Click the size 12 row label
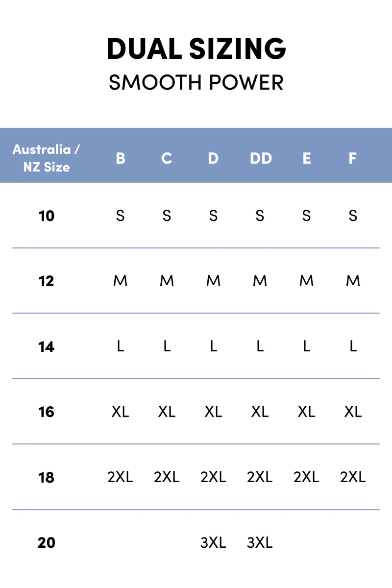Viewport: 392px width, 588px height. 47,281
